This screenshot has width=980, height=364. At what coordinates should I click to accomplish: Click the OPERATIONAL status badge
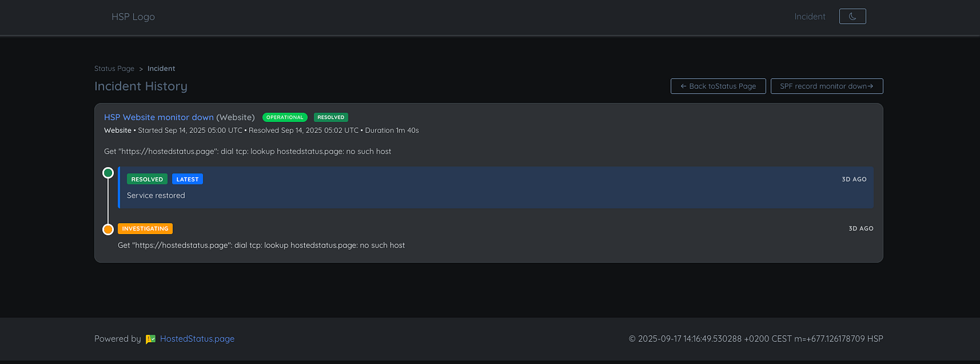284,117
